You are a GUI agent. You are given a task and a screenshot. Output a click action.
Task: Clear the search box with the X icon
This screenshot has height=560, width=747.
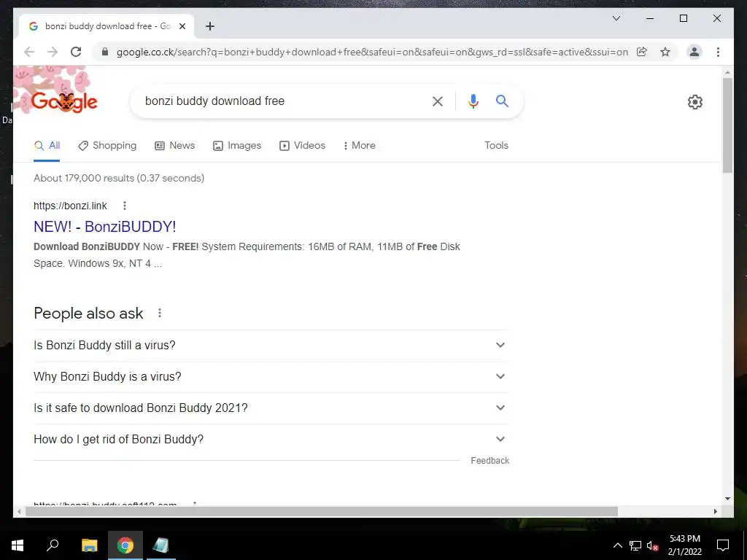[438, 101]
